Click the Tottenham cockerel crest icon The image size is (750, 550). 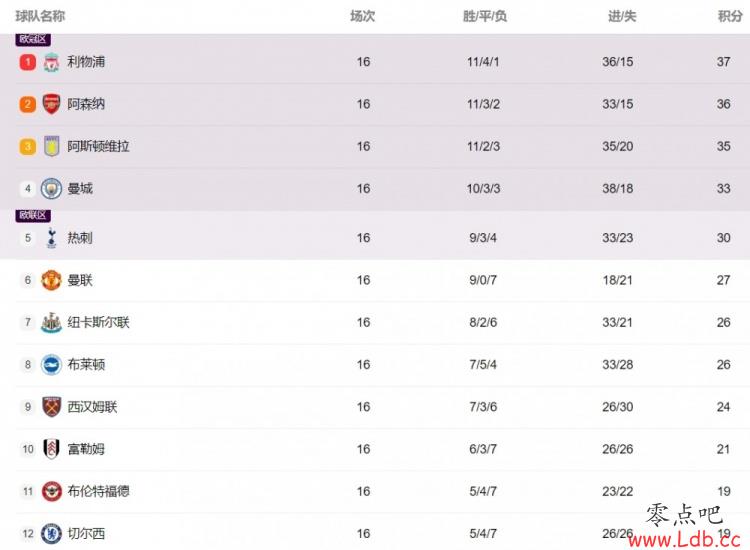point(51,238)
